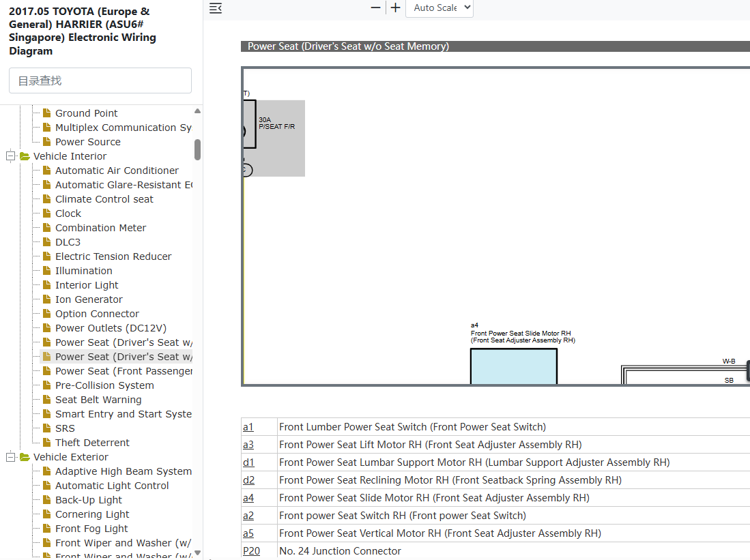Click the SRS page icon
750x560 pixels.
click(47, 428)
